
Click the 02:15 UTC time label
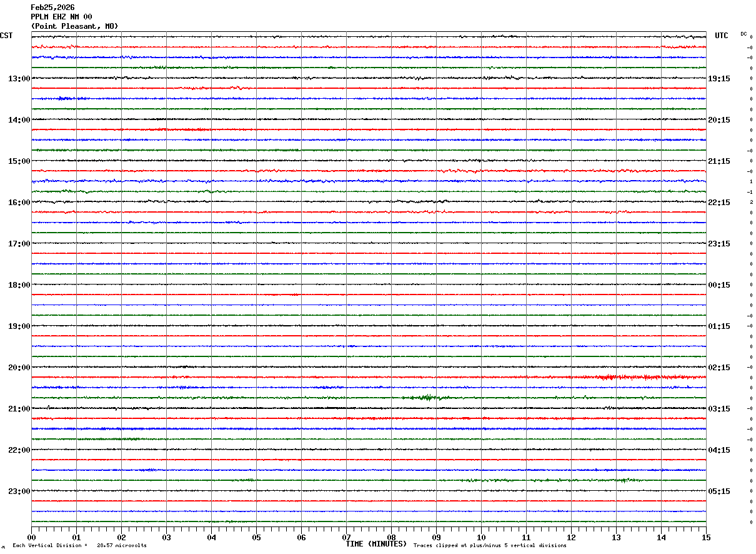tap(719, 368)
